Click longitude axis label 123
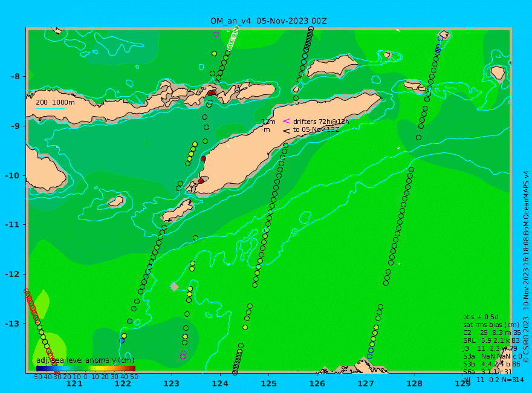Screen dimensions: 532x393 [171, 384]
